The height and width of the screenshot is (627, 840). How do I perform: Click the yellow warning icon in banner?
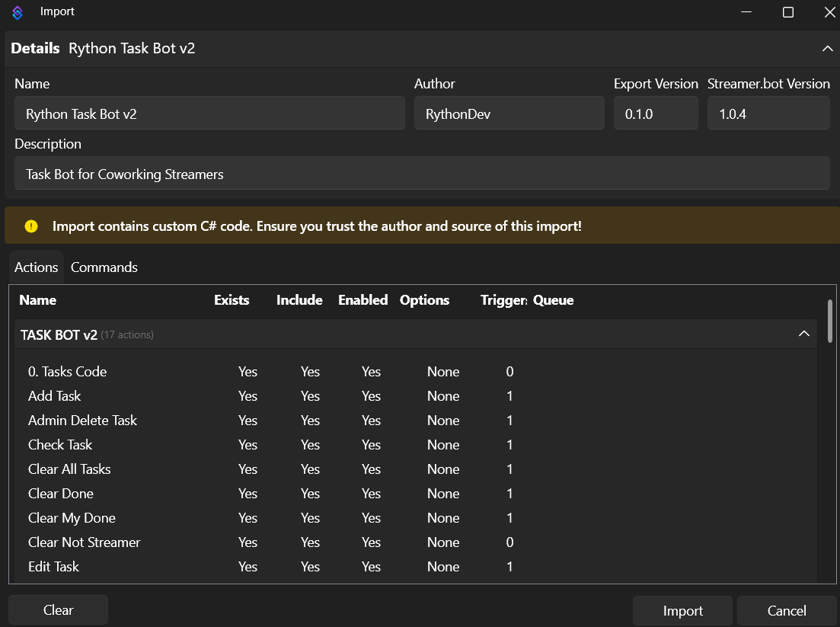(31, 226)
